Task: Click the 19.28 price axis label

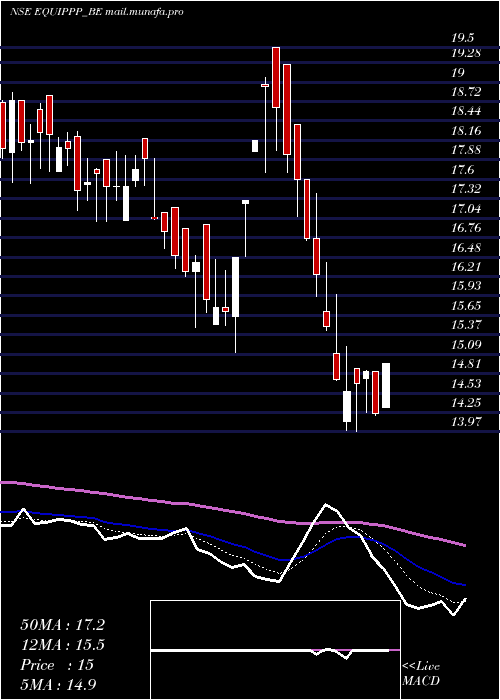Action: [x=466, y=53]
